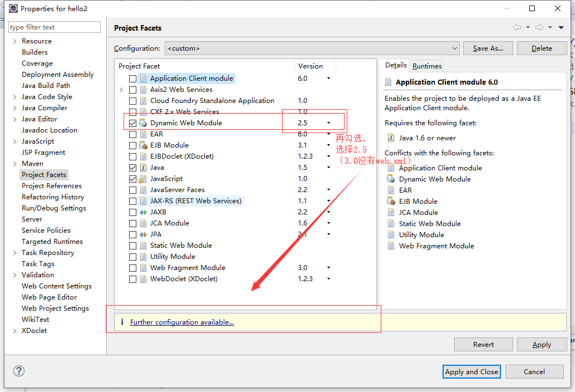Viewport: 575px width, 392px height.
Task: Expand the Validation tree node
Action: coord(14,275)
